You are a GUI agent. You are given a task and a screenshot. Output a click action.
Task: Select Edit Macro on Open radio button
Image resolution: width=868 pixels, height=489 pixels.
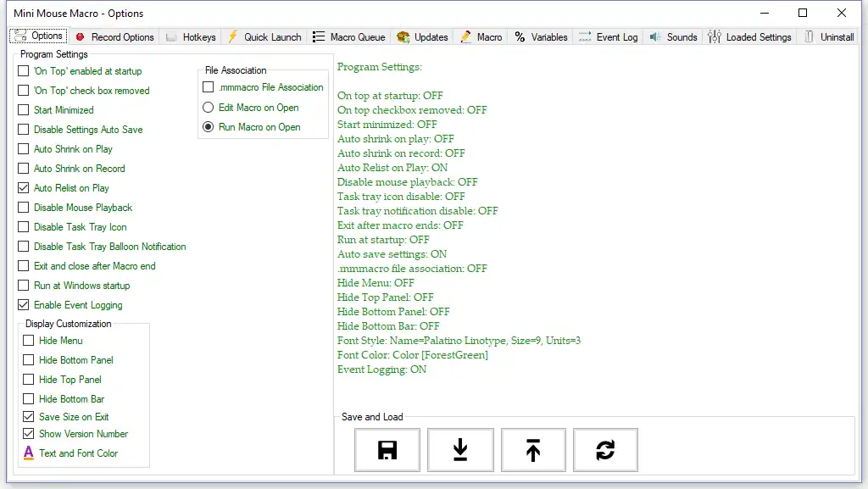click(209, 108)
